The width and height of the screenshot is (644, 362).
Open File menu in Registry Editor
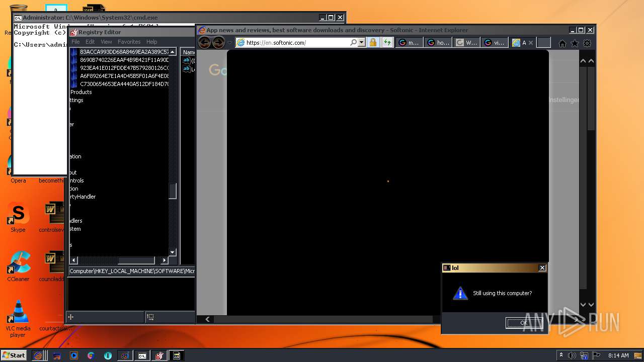(x=75, y=42)
